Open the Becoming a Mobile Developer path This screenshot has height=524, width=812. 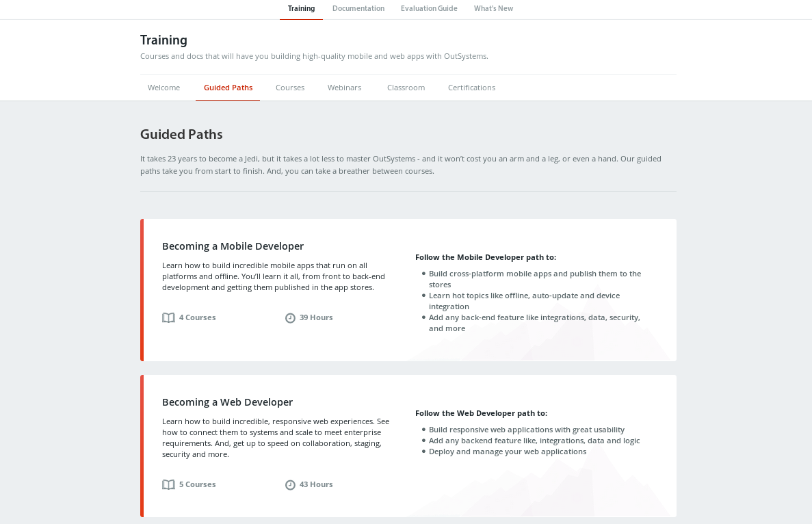click(x=233, y=246)
